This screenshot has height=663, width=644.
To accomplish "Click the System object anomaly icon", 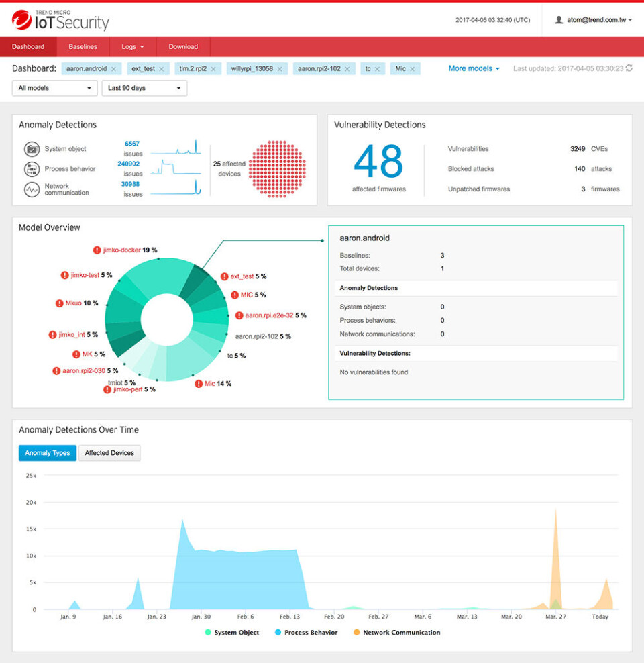I will point(32,149).
